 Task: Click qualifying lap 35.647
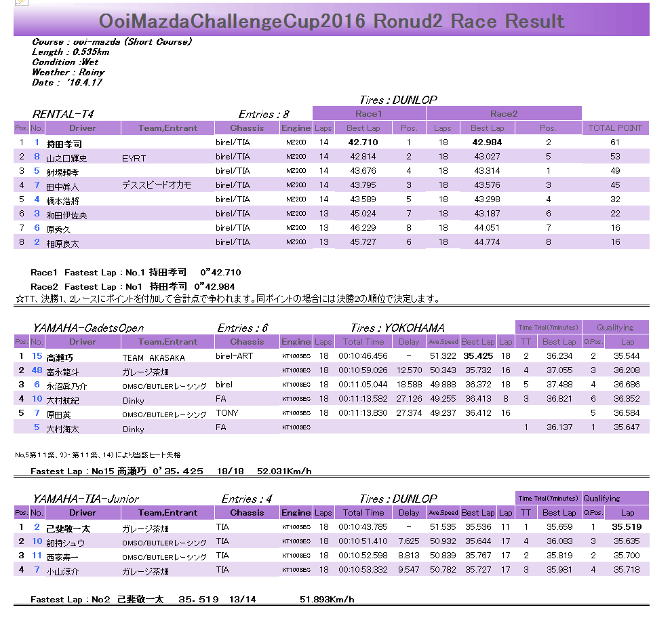[x=627, y=427]
